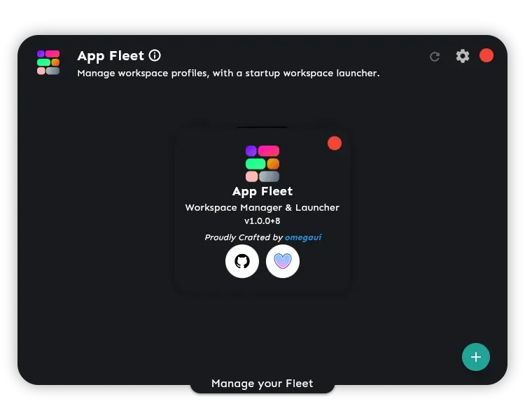Click the Proudly Crafted by text
The width and height of the screenshot is (525, 420).
(244, 237)
